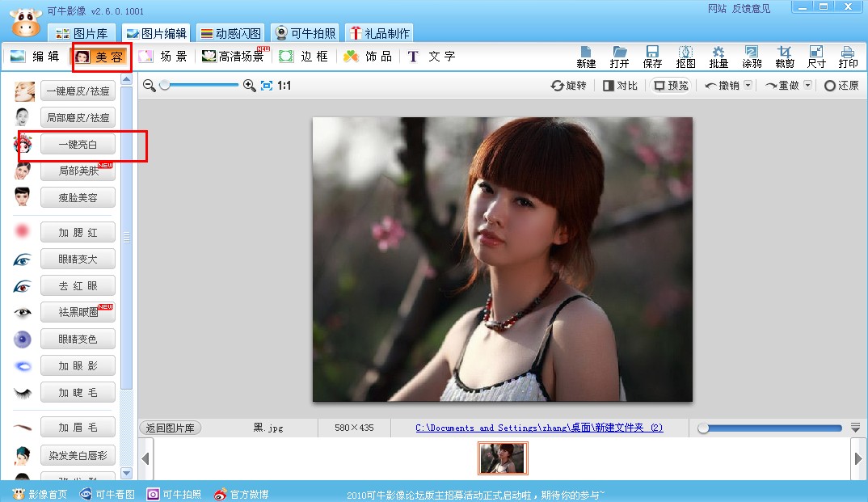The image size is (868, 502).
Task: Click the blush icon beside 加腮红
Action: coord(22,231)
